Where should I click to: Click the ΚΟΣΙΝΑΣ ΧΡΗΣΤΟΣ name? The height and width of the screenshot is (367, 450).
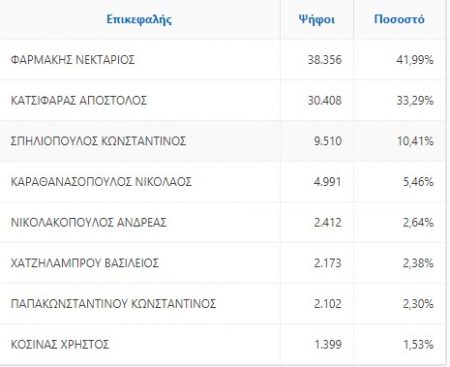[x=60, y=345]
